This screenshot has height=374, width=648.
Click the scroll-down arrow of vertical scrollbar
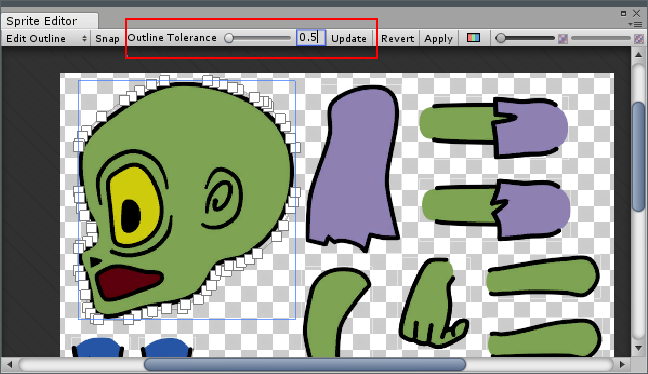click(638, 348)
